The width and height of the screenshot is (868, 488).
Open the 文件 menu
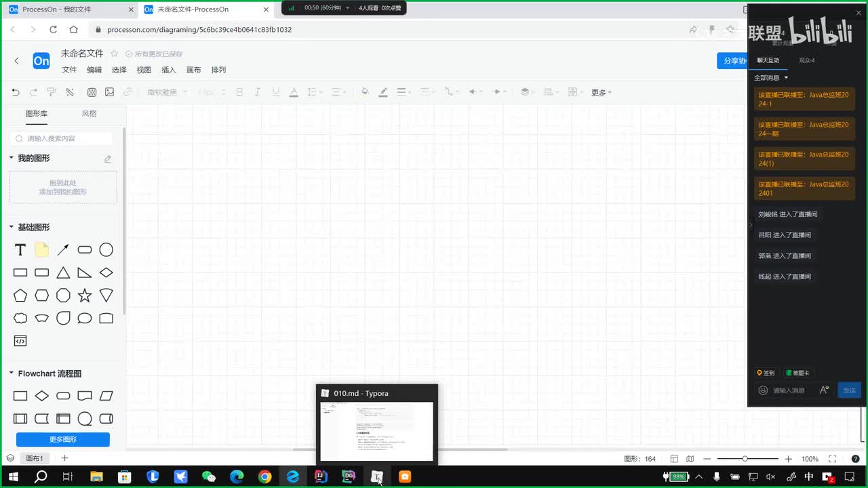69,70
